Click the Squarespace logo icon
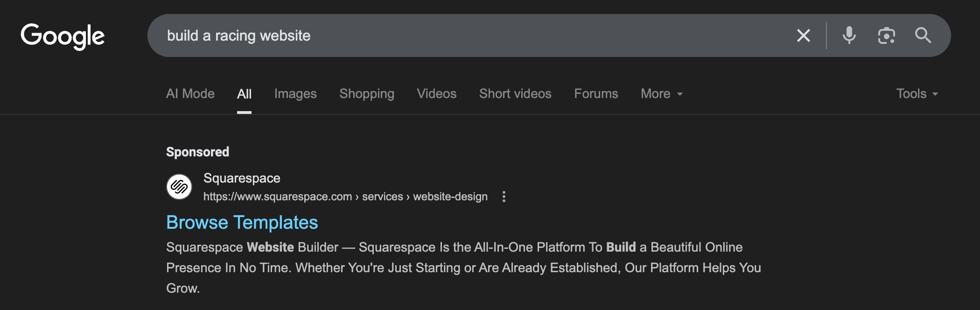The width and height of the screenshot is (980, 310). [179, 187]
